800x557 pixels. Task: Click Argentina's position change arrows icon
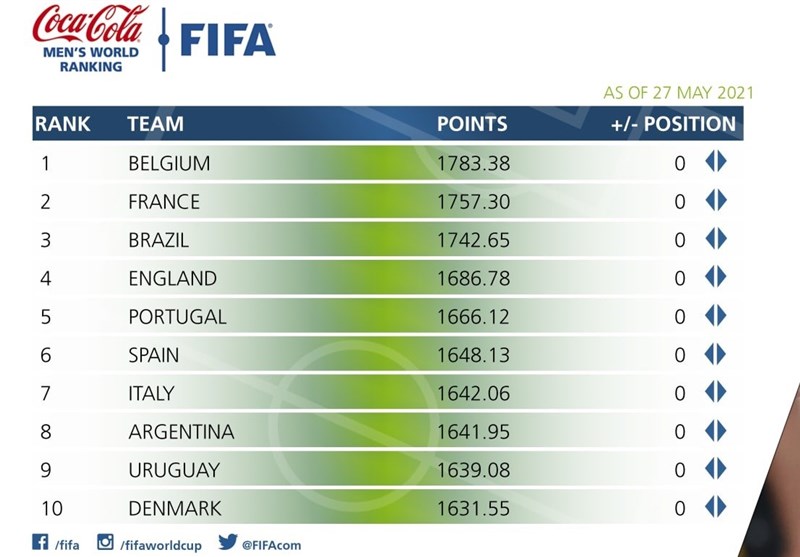pyautogui.click(x=715, y=431)
